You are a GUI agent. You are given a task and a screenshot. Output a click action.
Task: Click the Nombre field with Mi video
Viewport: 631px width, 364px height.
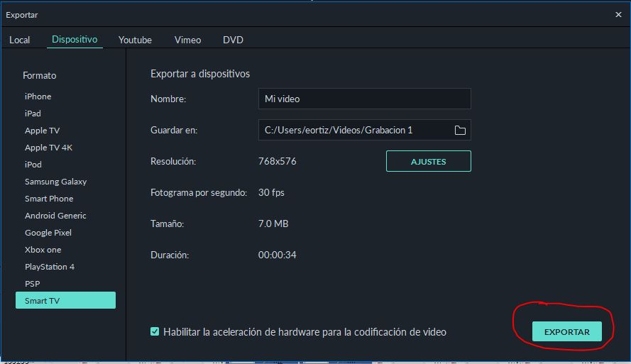(x=364, y=99)
